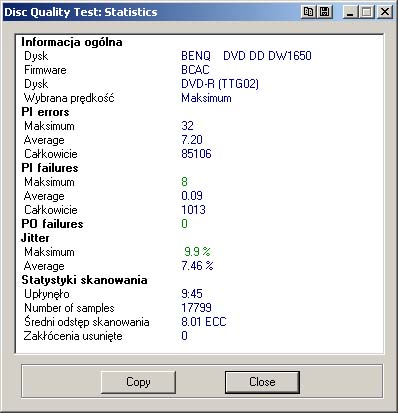This screenshot has width=398, height=413.
Task: Click the disabled maximize window button
Action: click(367, 12)
